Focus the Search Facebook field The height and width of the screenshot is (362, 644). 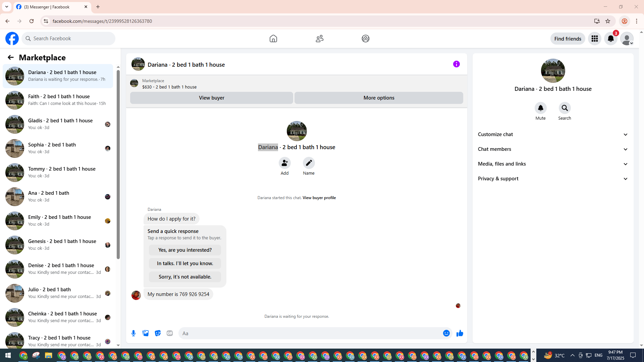(69, 39)
